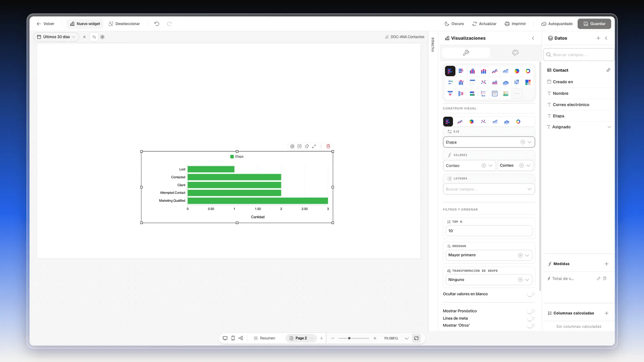This screenshot has height=362, width=644.
Task: Pick the text card visualization icon
Action: pos(494,94)
